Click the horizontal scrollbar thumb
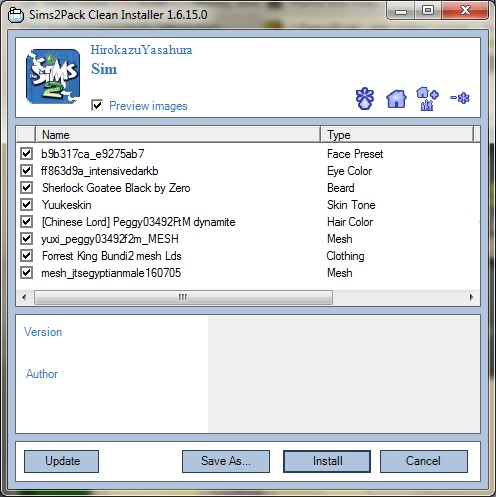 [x=183, y=297]
